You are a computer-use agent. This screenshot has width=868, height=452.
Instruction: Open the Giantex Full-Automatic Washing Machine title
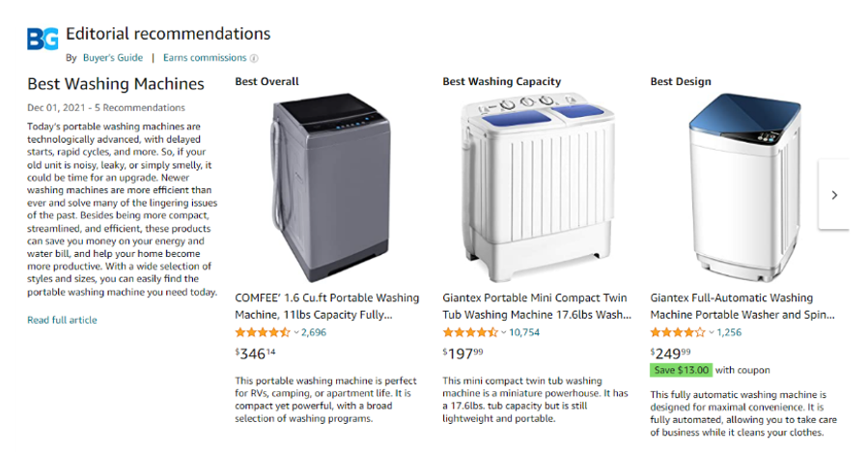click(x=742, y=306)
